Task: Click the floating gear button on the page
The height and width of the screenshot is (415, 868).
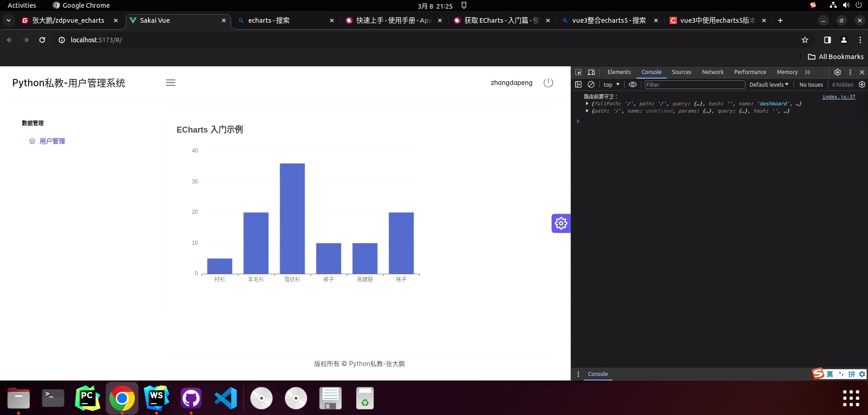Action: (x=561, y=223)
